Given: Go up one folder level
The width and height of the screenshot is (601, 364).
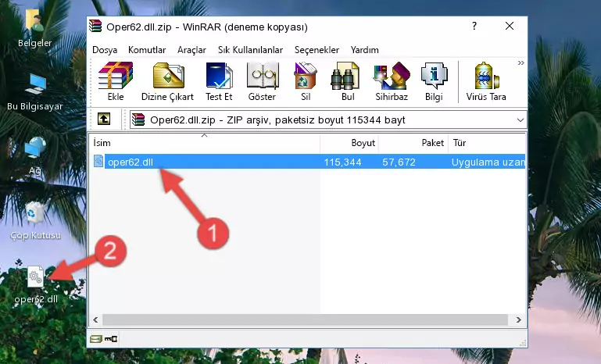Looking at the screenshot, I should click(104, 120).
